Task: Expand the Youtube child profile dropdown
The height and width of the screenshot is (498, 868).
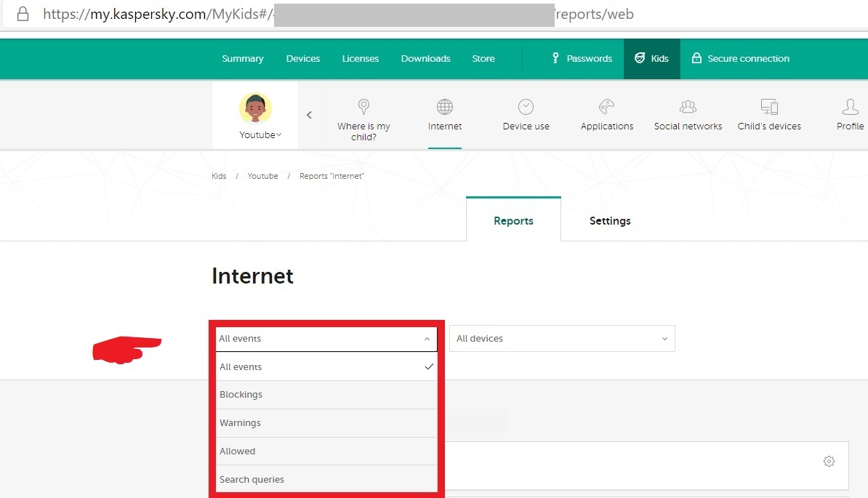Action: click(260, 135)
